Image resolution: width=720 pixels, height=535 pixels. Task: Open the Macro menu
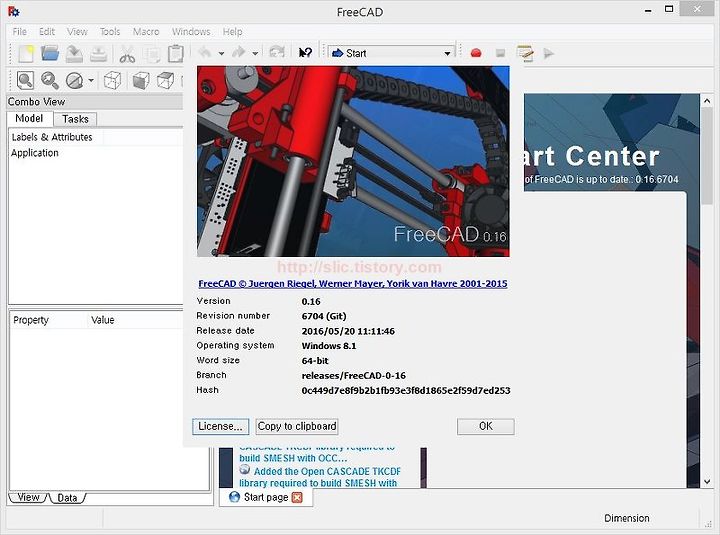pos(146,32)
